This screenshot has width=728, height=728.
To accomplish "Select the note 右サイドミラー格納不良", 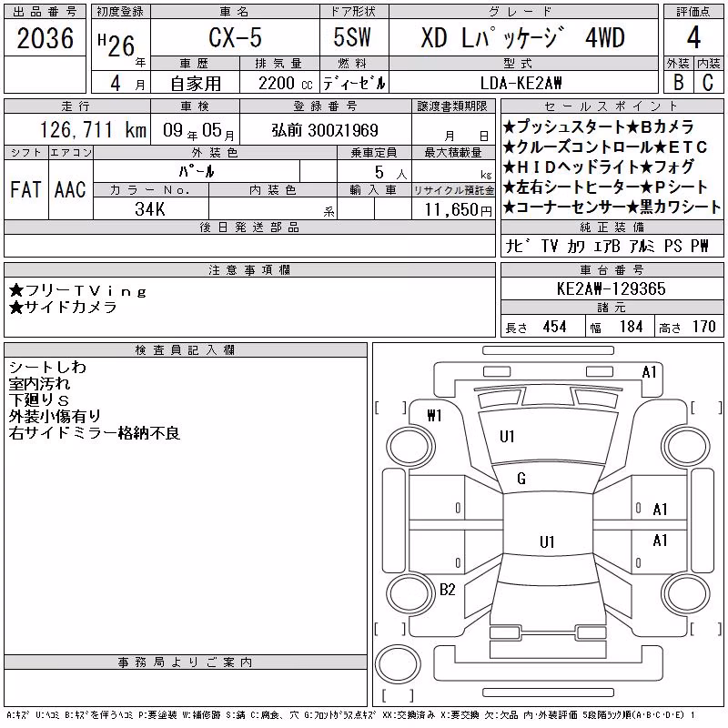I will coord(95,433).
